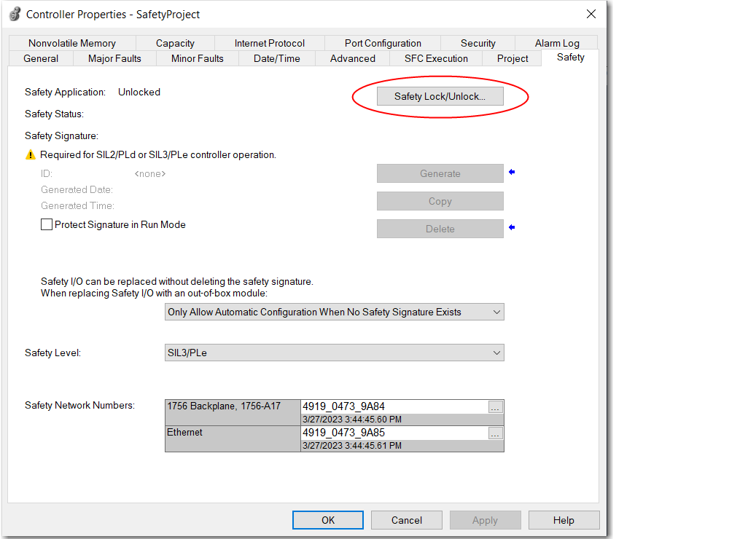
Task: Switch to the General tab
Action: coord(41,58)
